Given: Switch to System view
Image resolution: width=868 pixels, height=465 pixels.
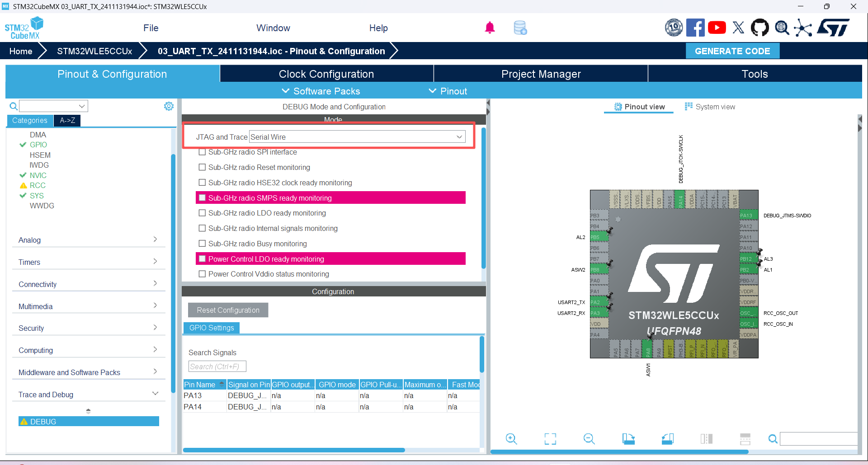Looking at the screenshot, I should tap(710, 107).
